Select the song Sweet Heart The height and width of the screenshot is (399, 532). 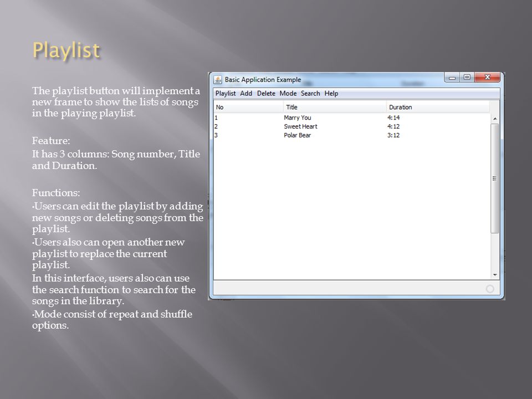(300, 126)
